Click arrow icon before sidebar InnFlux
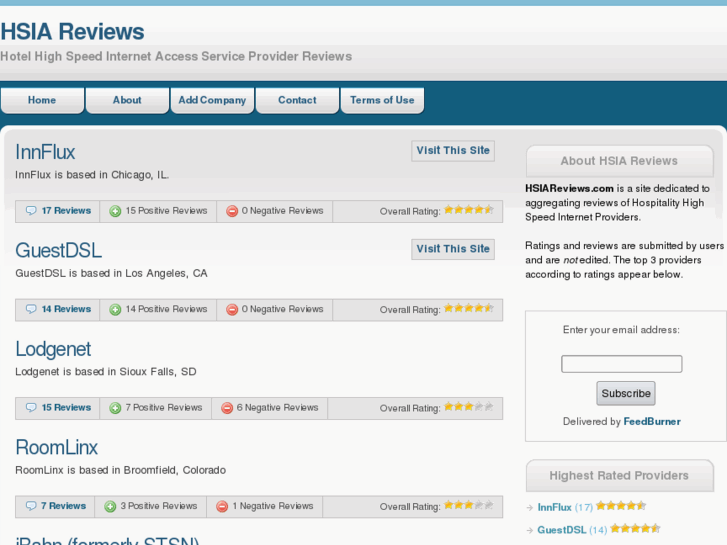 pyautogui.click(x=530, y=508)
